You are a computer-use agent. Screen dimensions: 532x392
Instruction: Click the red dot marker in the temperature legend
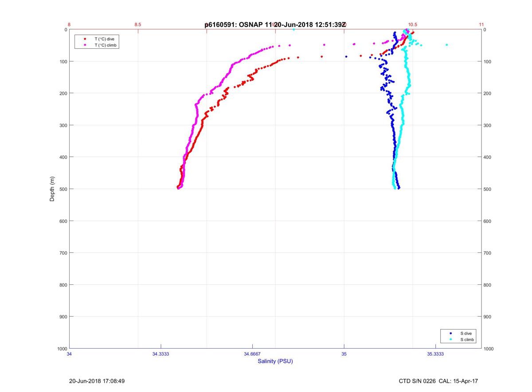click(x=85, y=39)
